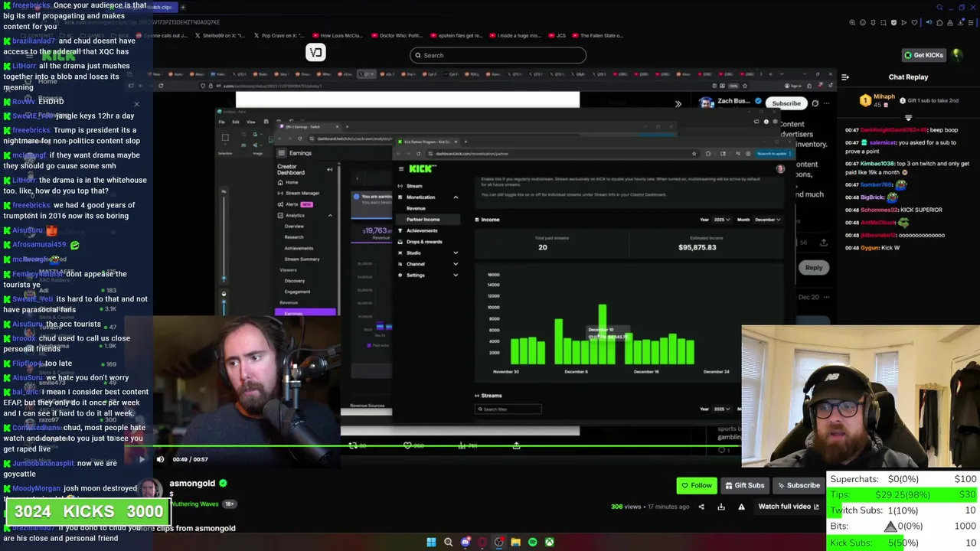Collapse the Chat Replay panel
This screenshot has height=551, width=980.
(x=845, y=77)
